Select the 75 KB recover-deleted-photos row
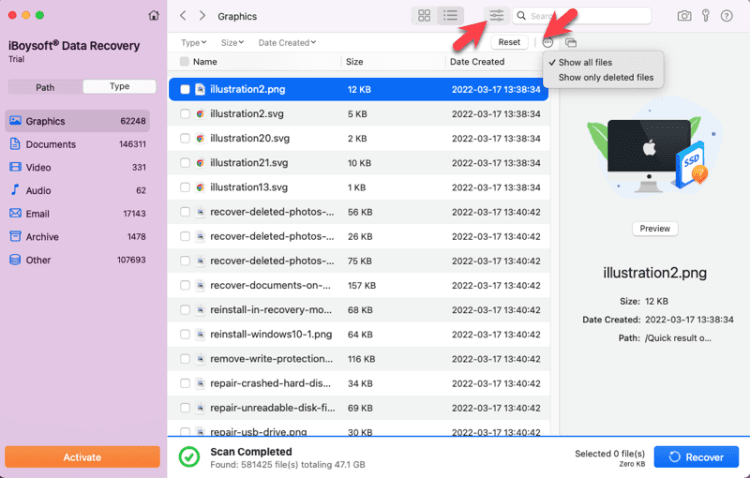 (x=358, y=261)
